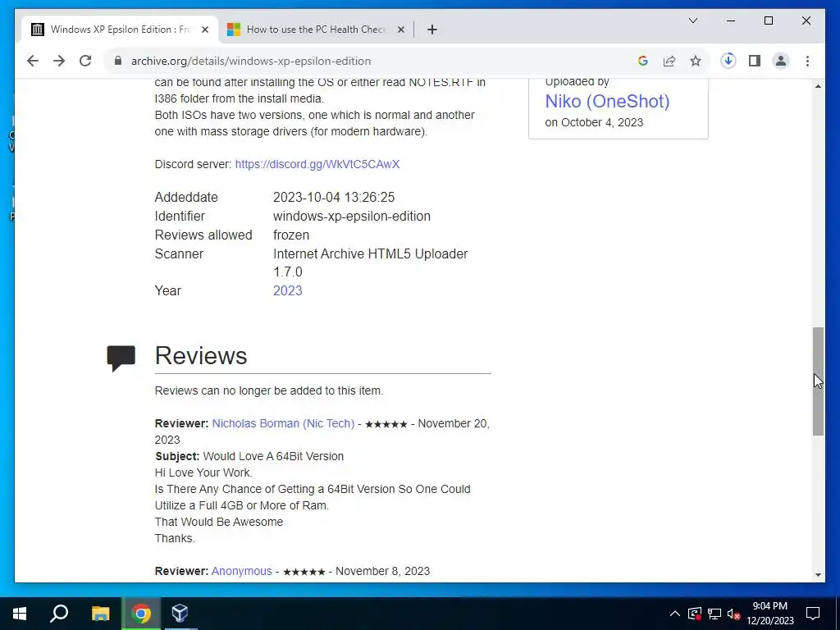Click Nicholas Borman's five-star rating

[386, 424]
